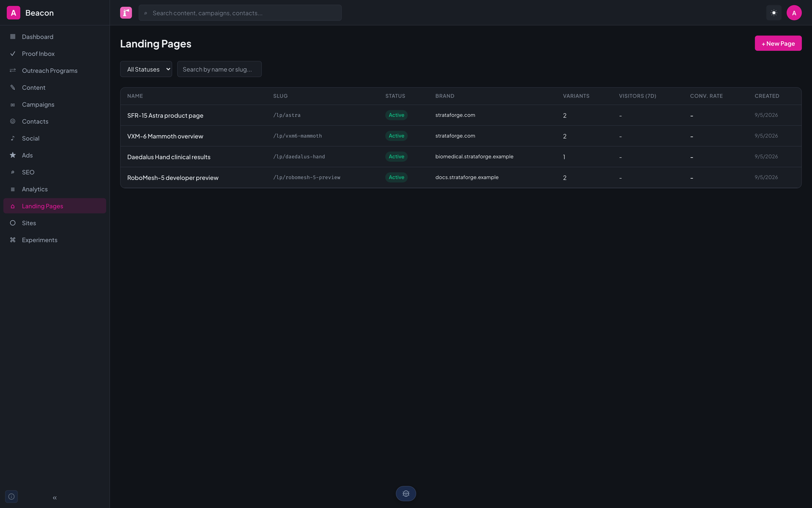This screenshot has height=508, width=812.
Task: Click the Beacon app name
Action: pos(39,13)
